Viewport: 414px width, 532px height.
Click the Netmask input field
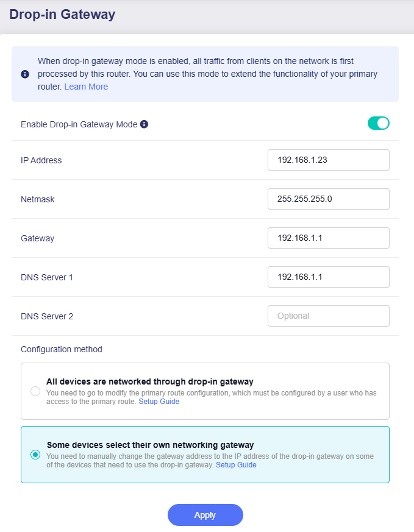tap(329, 199)
